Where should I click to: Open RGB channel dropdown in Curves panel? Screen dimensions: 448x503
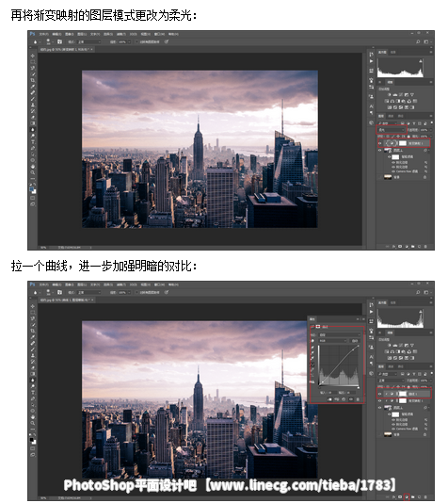(332, 341)
